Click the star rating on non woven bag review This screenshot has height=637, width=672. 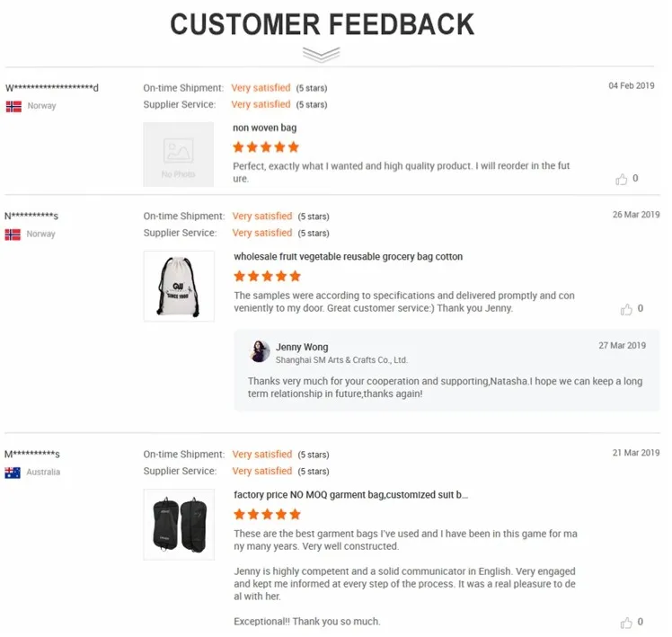[x=266, y=147]
